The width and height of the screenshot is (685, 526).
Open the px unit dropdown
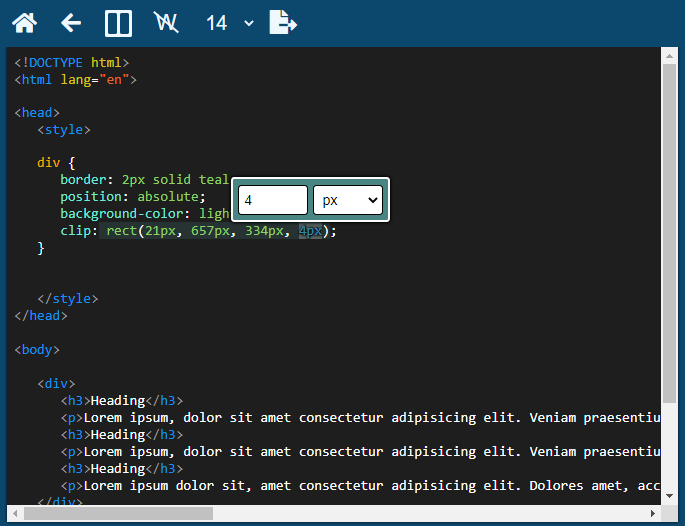click(348, 200)
